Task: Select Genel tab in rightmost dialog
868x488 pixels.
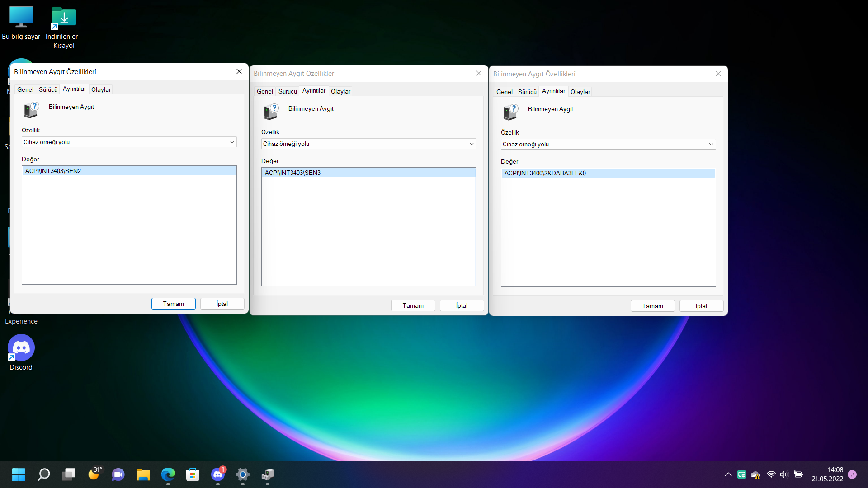Action: pos(504,92)
